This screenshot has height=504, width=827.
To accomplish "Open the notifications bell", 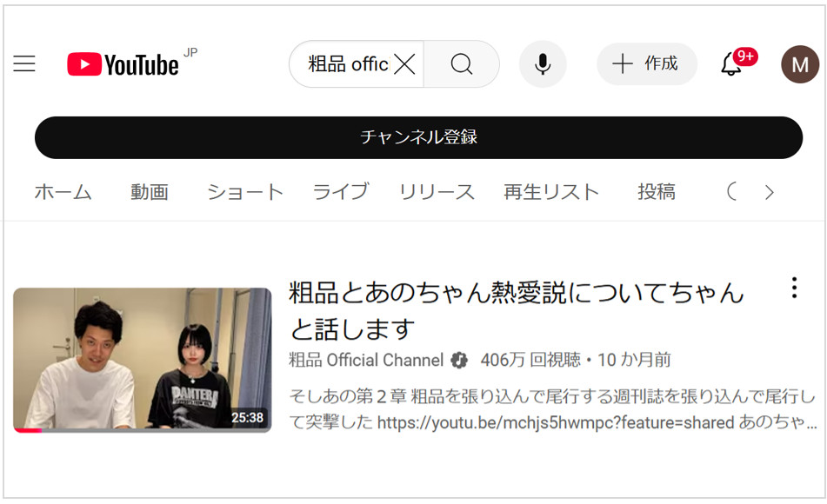I will 731,64.
